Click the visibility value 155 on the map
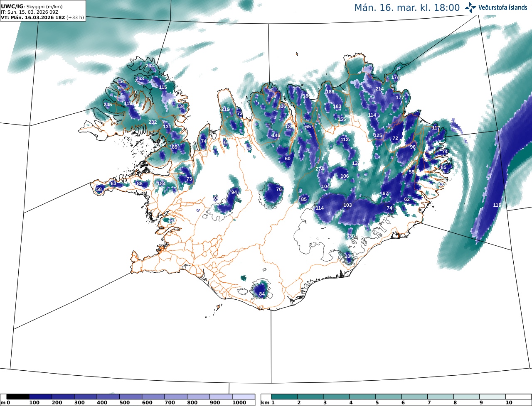Screen dimensions: 532x406 [x=342, y=119]
